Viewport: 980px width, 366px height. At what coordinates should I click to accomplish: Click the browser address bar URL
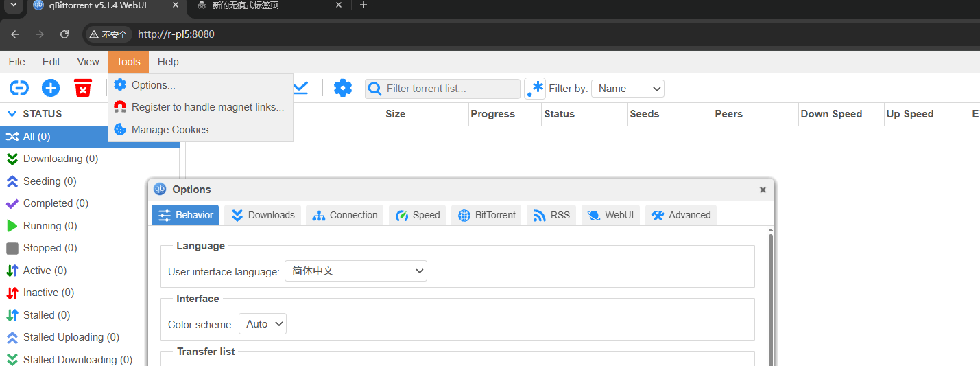tap(176, 34)
